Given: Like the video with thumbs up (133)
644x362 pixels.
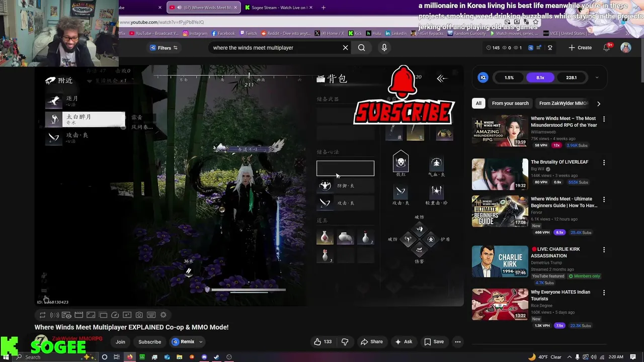Looking at the screenshot, I should point(323,342).
